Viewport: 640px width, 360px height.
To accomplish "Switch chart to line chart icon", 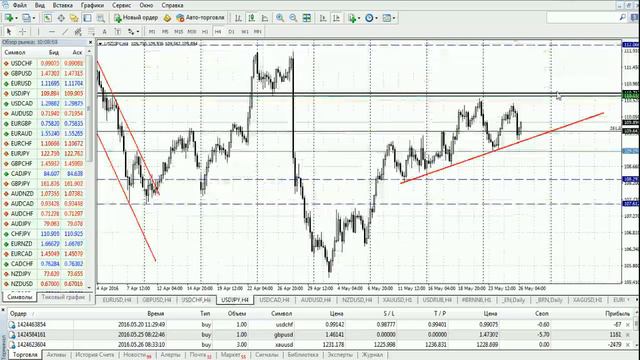I will pyautogui.click(x=265, y=18).
